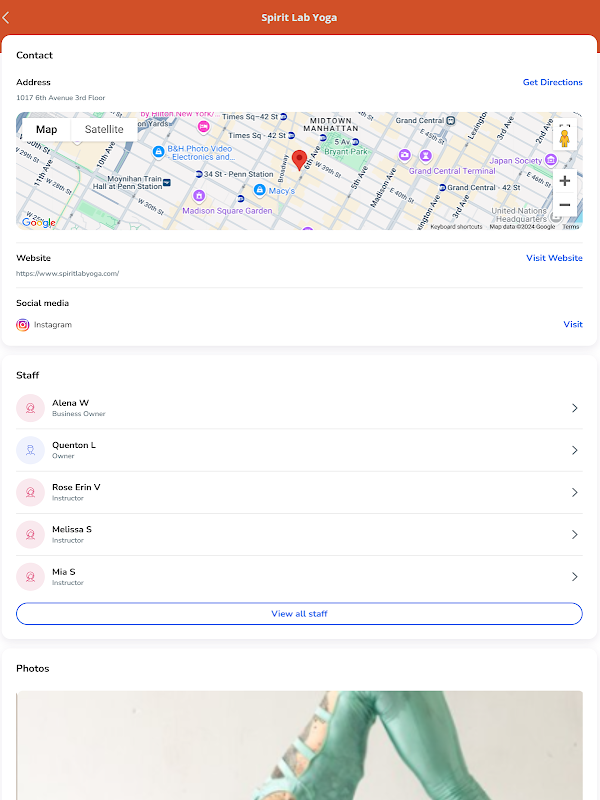Click Spirit Lab Yoga header title
The height and width of the screenshot is (800, 600).
coord(299,18)
